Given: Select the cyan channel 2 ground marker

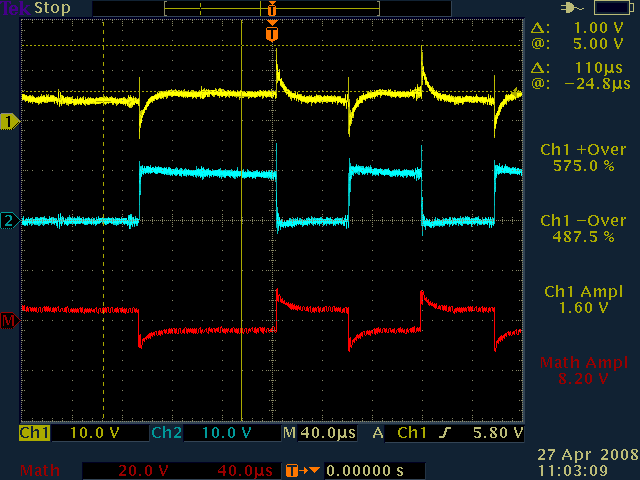Looking at the screenshot, I should 11,220.
